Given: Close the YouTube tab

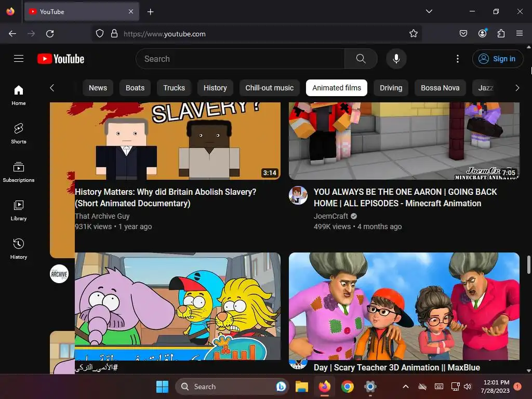Looking at the screenshot, I should 131,11.
